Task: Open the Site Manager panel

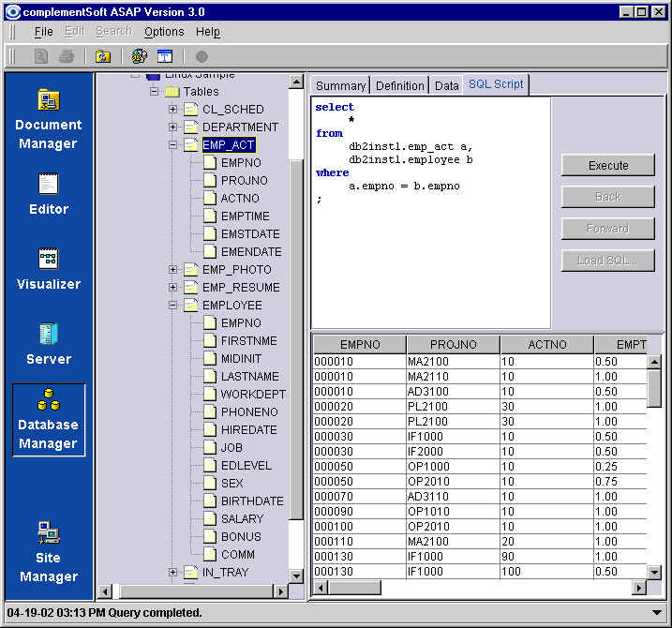Action: pyautogui.click(x=49, y=552)
